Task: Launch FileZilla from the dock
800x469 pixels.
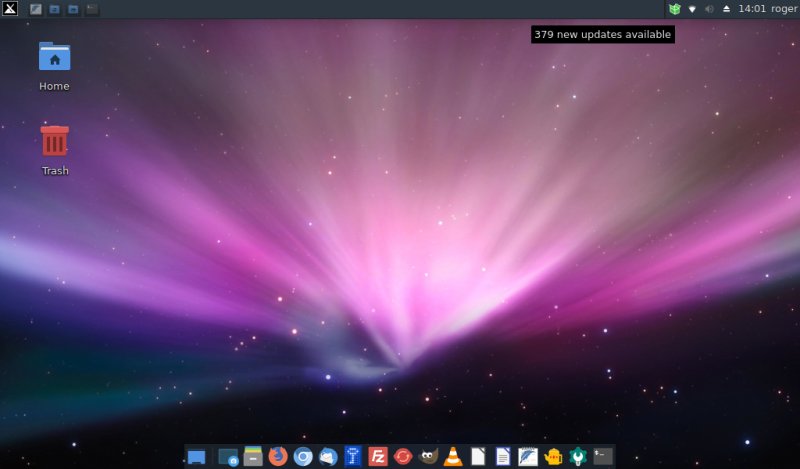Action: [x=378, y=456]
